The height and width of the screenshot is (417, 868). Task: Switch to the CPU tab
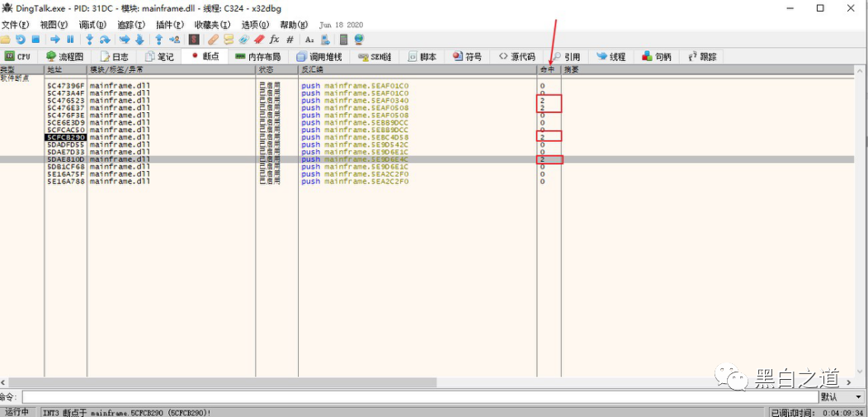(x=17, y=56)
